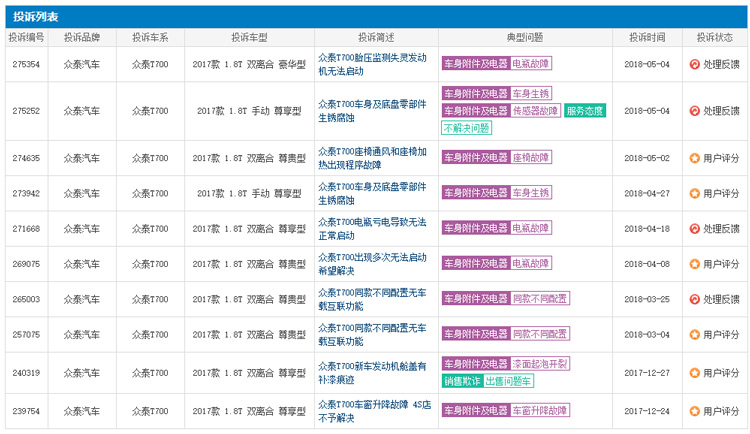Select the 销售欺诈 tag
This screenshot has width=750, height=434.
[x=462, y=381]
